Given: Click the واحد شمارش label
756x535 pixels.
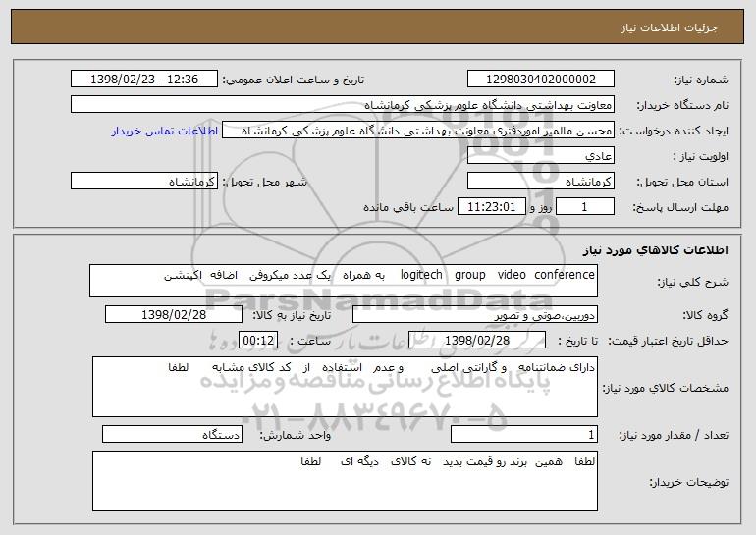Looking at the screenshot, I should [x=296, y=435].
